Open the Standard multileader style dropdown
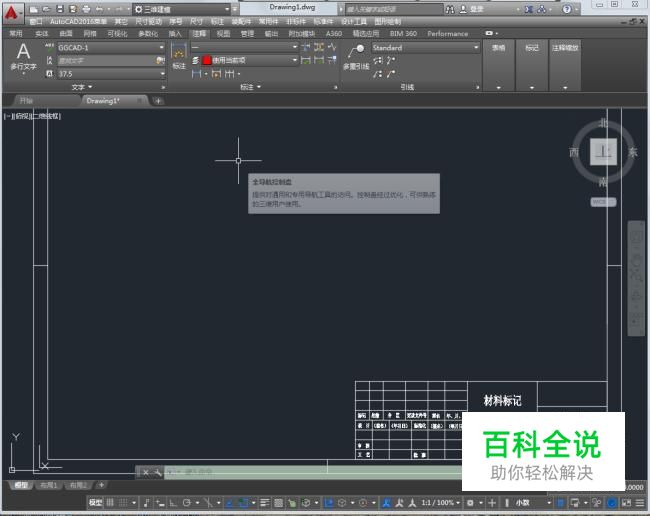Screen dimensions: 650x516 click(x=476, y=47)
